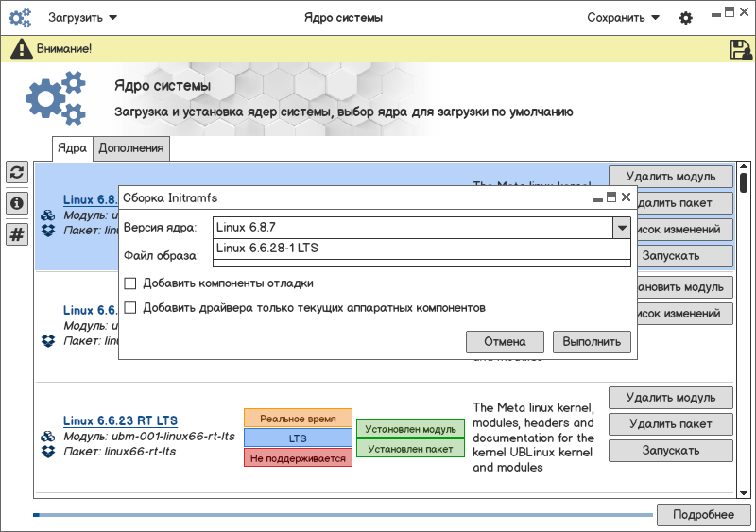Viewport: 756px width, 532px height.
Task: Open the info icon in left sidebar
Action: point(17,203)
